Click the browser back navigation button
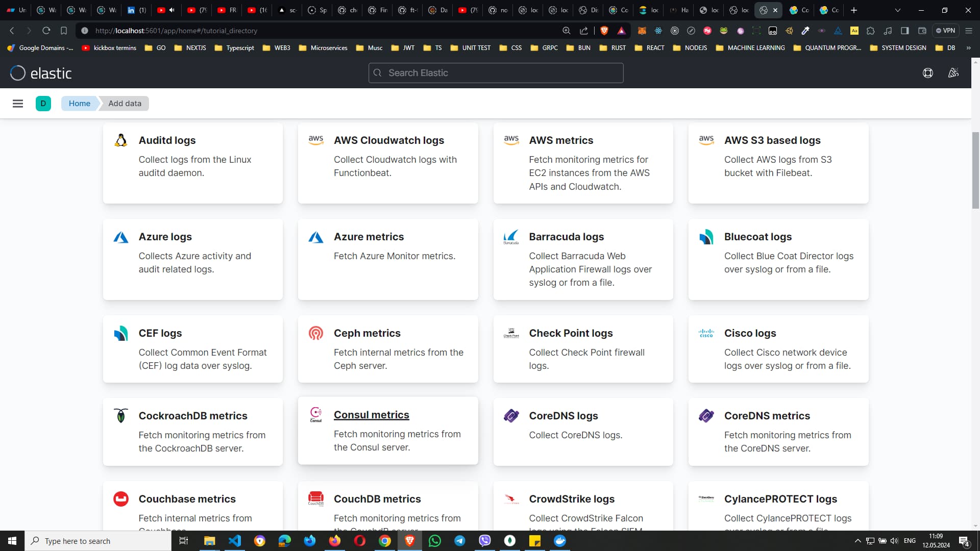Image resolution: width=980 pixels, height=551 pixels. coord(12,30)
